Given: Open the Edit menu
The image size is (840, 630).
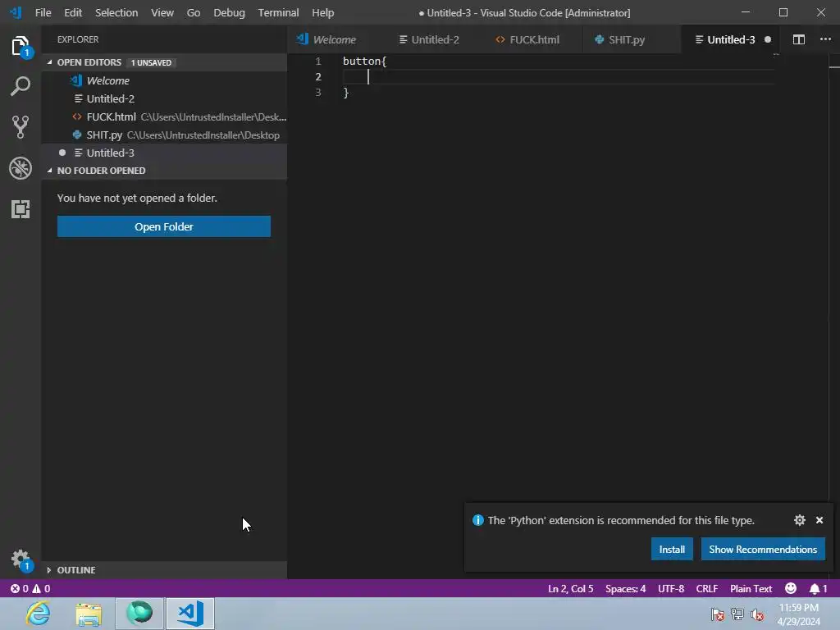Looking at the screenshot, I should point(73,12).
